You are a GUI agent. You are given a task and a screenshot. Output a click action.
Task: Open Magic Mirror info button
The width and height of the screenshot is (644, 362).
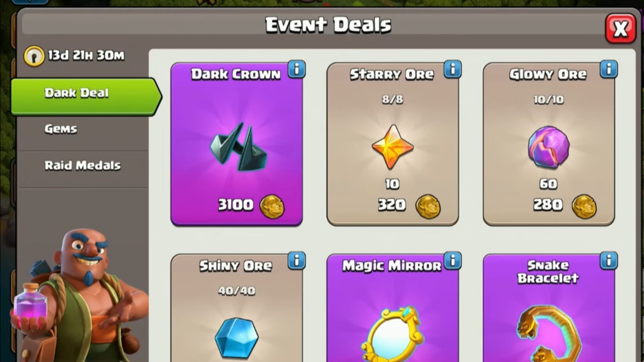tap(453, 261)
